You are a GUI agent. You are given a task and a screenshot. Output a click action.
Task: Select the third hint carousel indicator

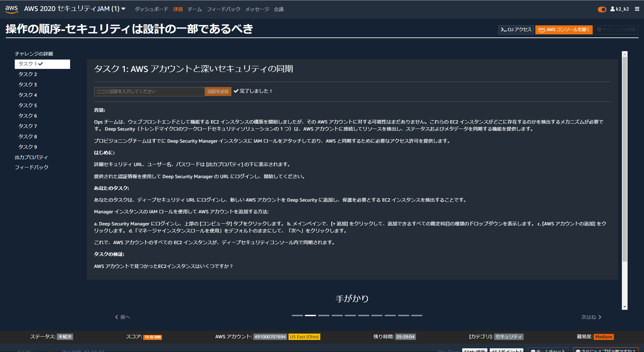pyautogui.click(x=324, y=316)
